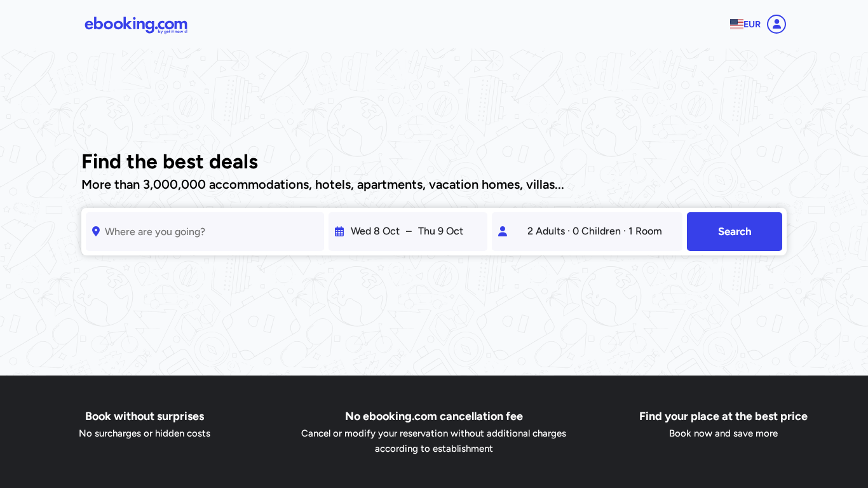
Task: Click 'No ebooking.com cancellation fee' heading
Action: click(x=434, y=416)
